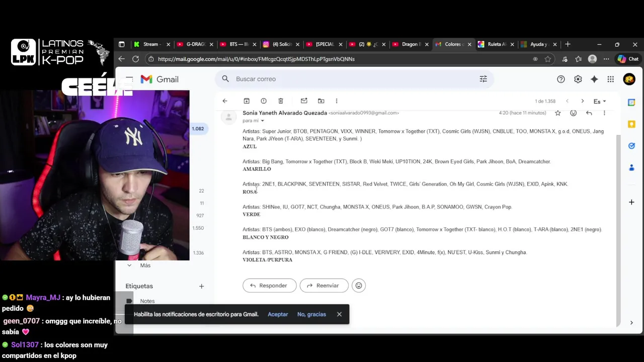Open browser profile icon
This screenshot has width=644, height=362.
click(593, 59)
